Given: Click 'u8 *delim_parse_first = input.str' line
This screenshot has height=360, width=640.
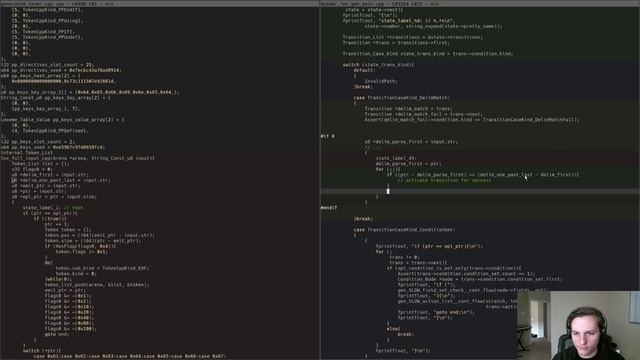Looking at the screenshot, I should (411, 142).
